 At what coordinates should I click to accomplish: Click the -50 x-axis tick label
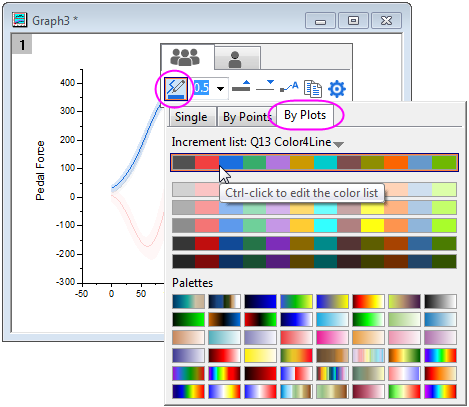click(x=81, y=294)
